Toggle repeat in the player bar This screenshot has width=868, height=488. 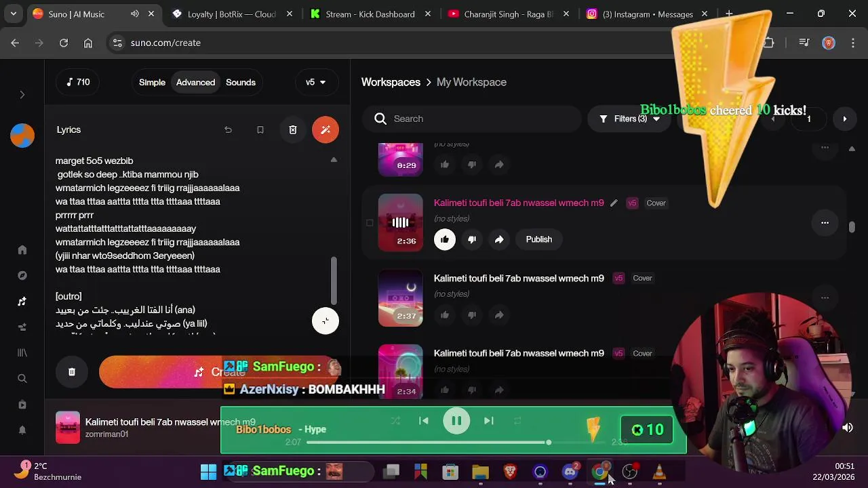click(x=517, y=421)
